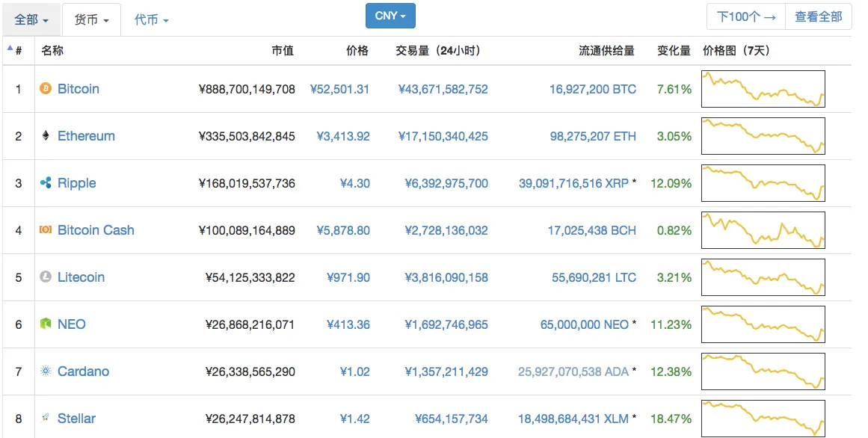Click Stellar volume ¥654,157,734
The height and width of the screenshot is (438, 868).
coord(451,419)
